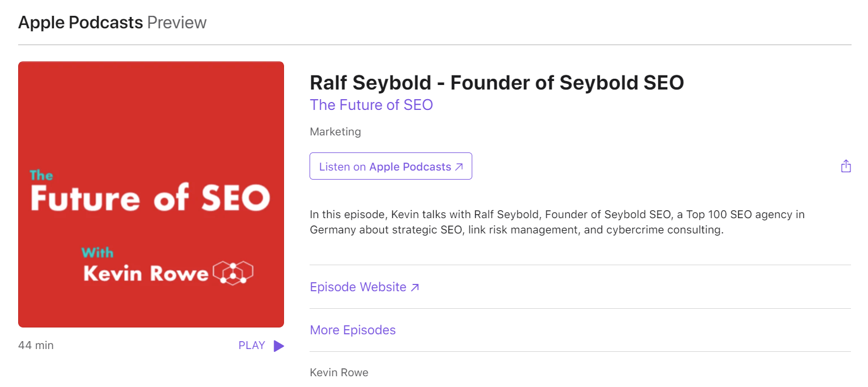Click 'Future of SEO' text on cover art
Viewport: 868px width, 387px height.
pyautogui.click(x=150, y=198)
